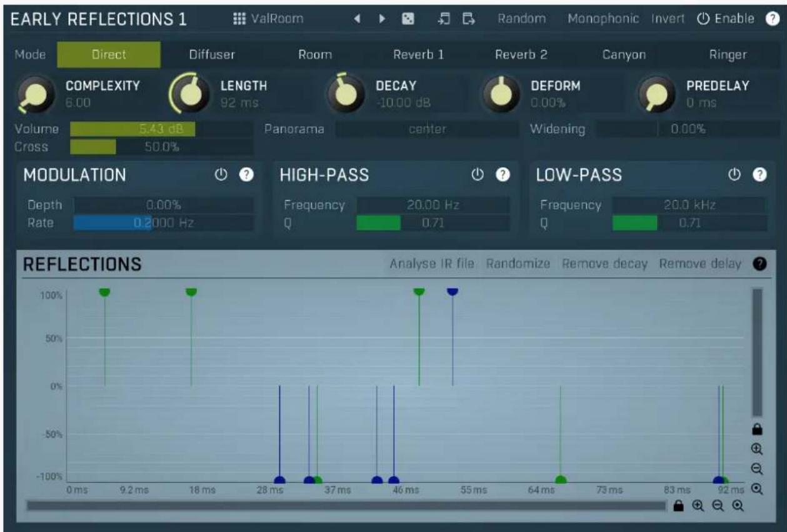
Task: Click the Cross slider bar
Action: point(161,147)
